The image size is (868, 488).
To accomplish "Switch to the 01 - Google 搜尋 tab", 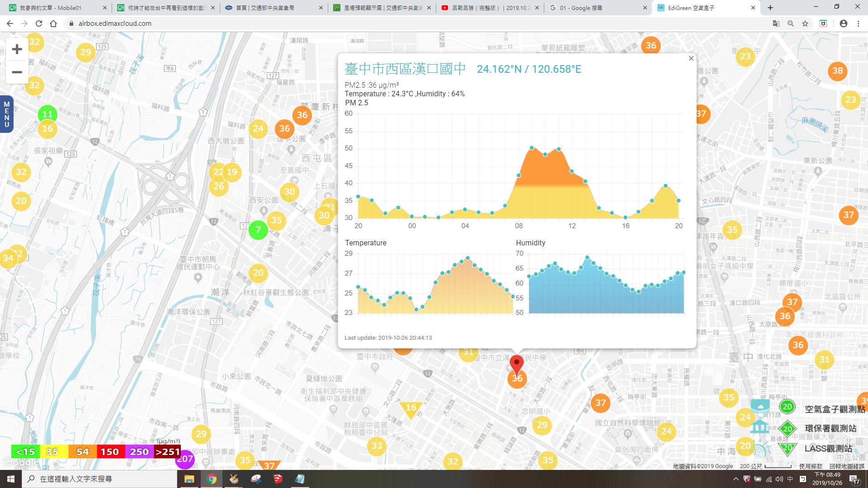I will pyautogui.click(x=598, y=8).
